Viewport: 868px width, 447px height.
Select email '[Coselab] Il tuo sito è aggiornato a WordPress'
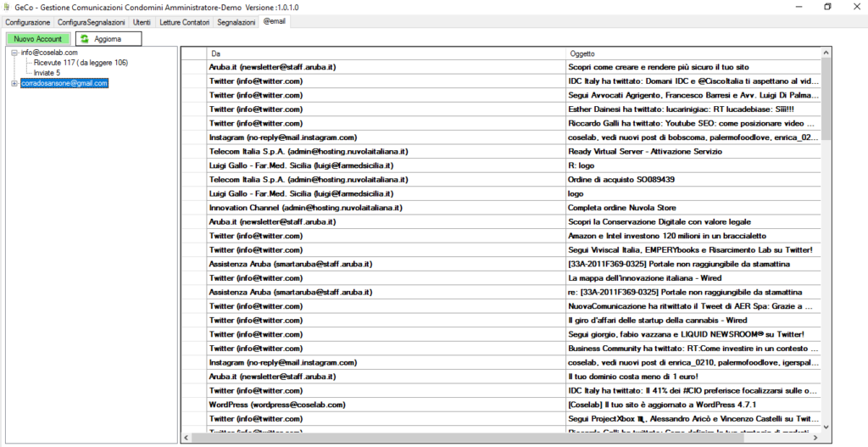point(693,405)
